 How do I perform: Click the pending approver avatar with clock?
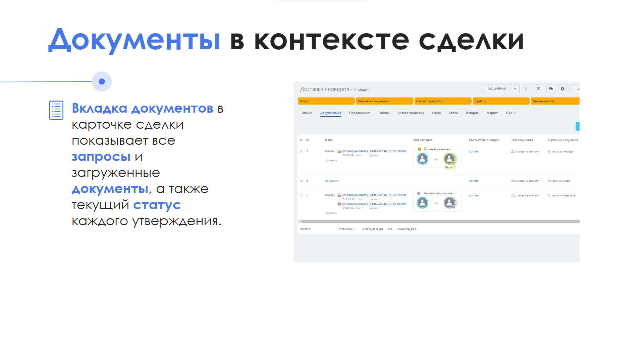pos(449,202)
